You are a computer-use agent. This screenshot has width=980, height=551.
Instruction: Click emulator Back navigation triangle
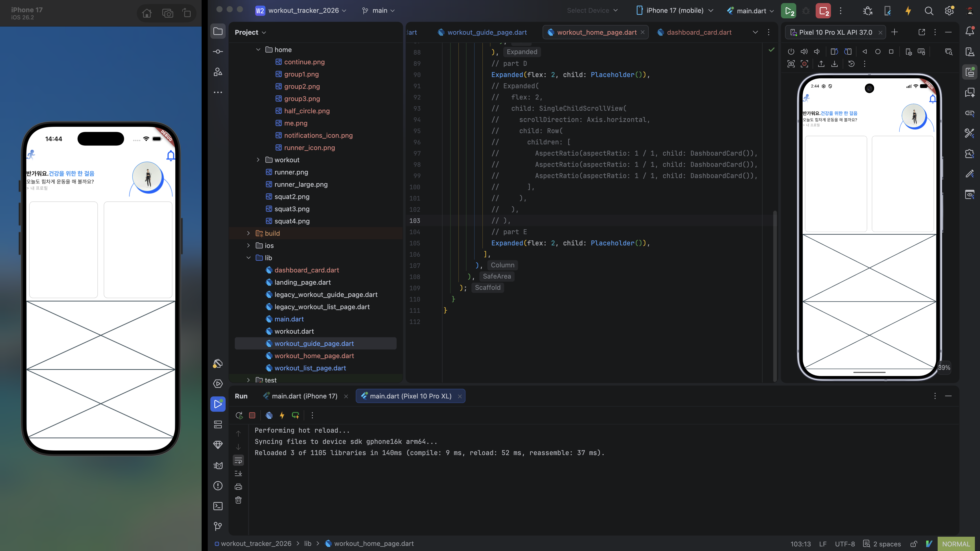pyautogui.click(x=865, y=52)
